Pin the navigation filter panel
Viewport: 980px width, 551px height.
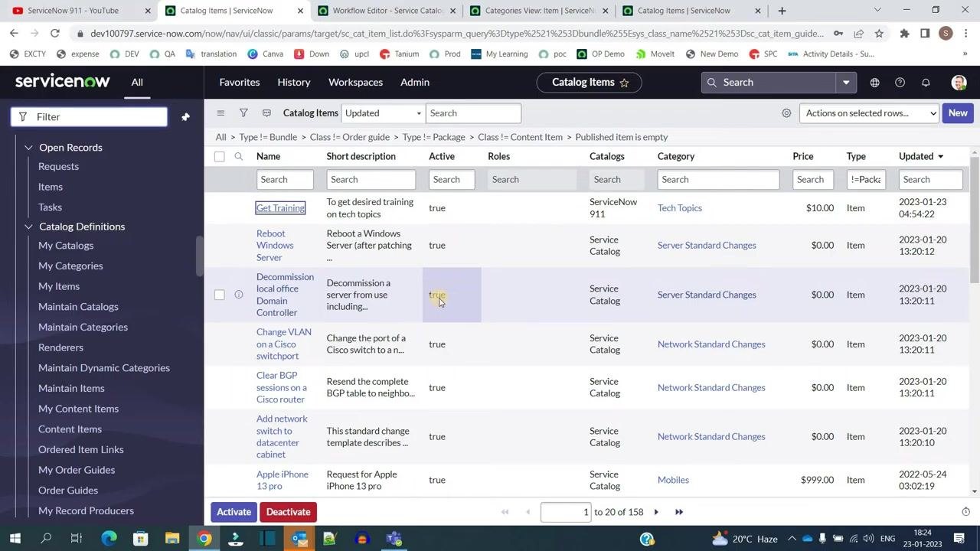pyautogui.click(x=185, y=117)
